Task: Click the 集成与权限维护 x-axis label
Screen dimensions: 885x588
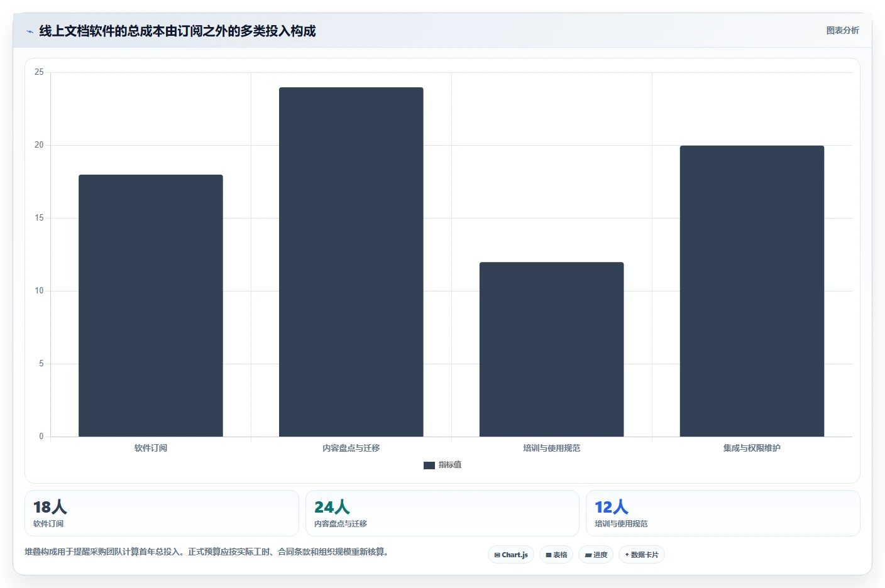Action: (x=752, y=448)
